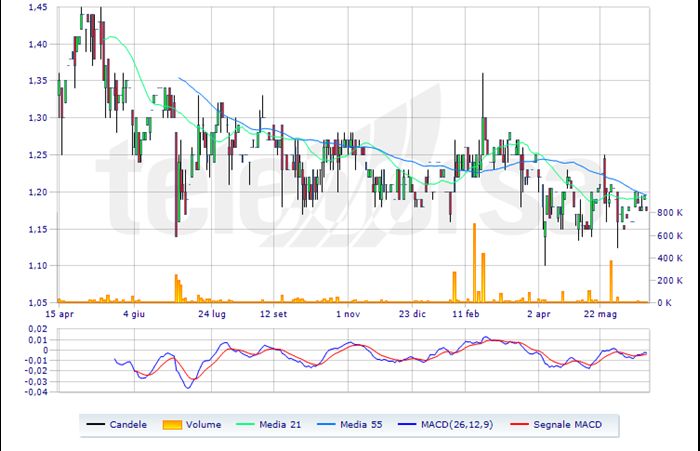Click the MACD(26,12,9) legend entry
This screenshot has width=700, height=451.
tap(445, 424)
